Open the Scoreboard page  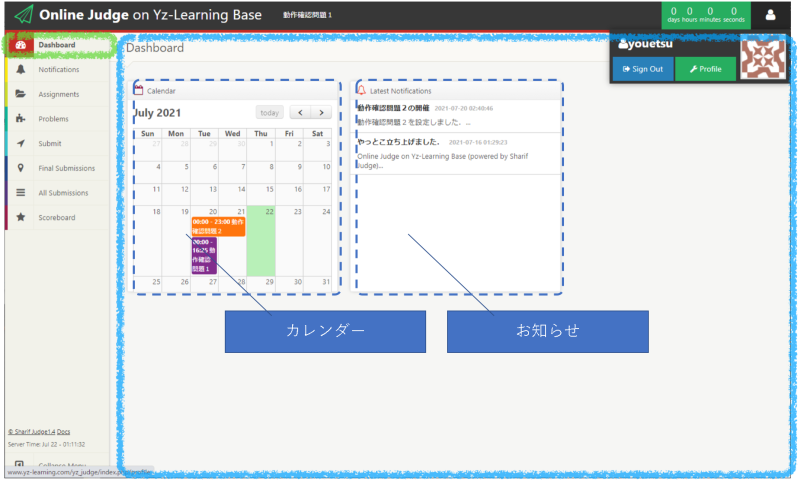pos(59,217)
